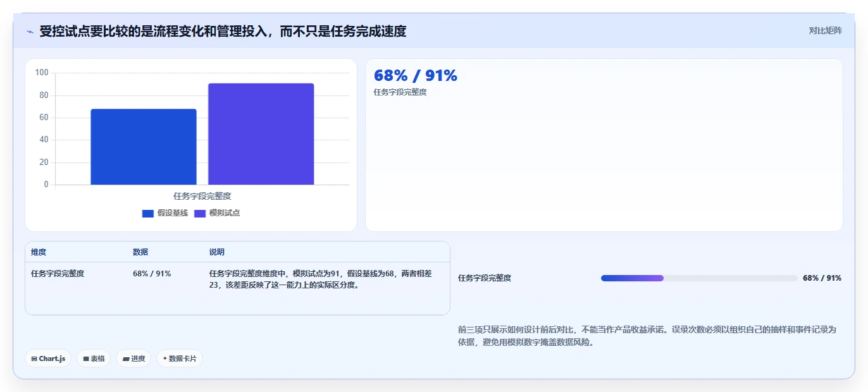Viewport: 868px width, 392px height.
Task: Click the 对比矩阵 label in header
Action: click(x=826, y=30)
